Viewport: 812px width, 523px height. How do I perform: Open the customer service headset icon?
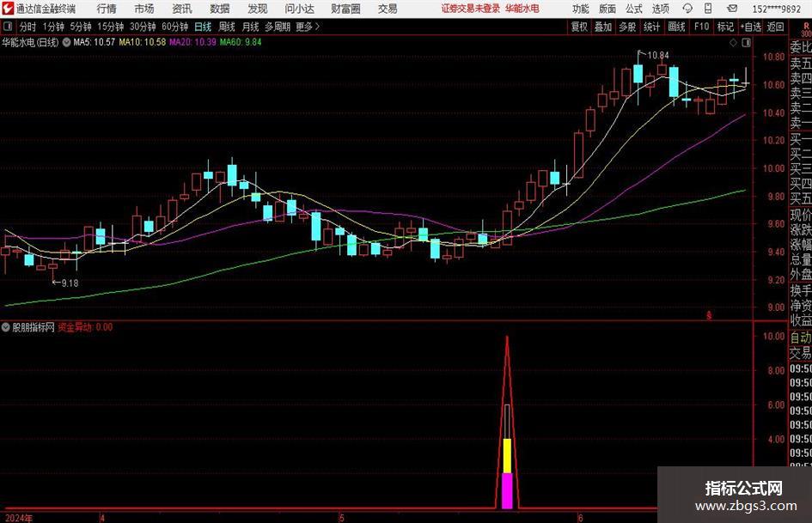[687, 9]
